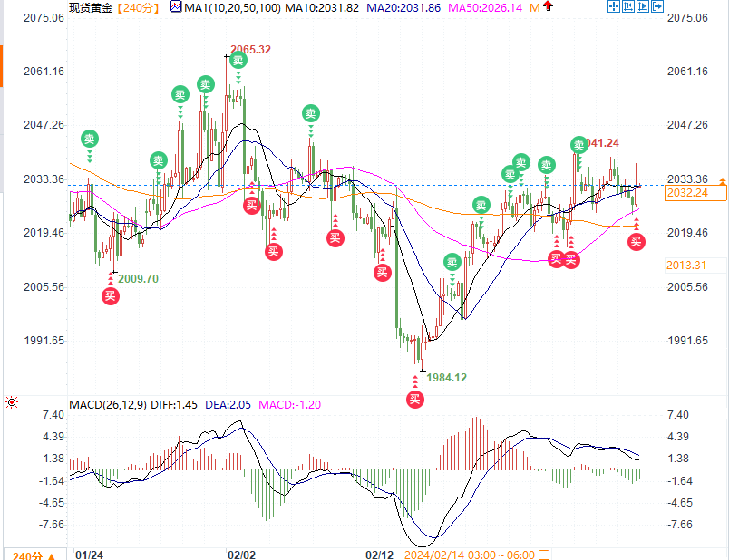This screenshot has width=729, height=560.
Task: Click the exit arrow icon in chart toolbar
Action: tap(657, 6)
